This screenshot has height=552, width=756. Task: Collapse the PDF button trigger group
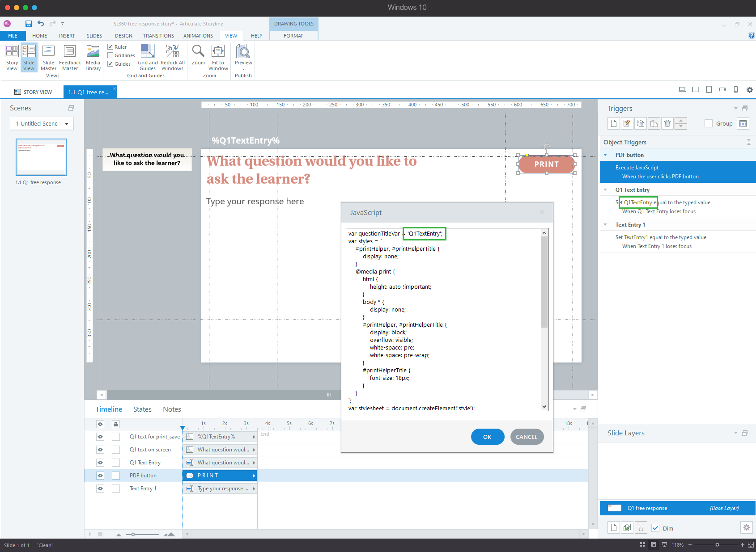pyautogui.click(x=606, y=155)
